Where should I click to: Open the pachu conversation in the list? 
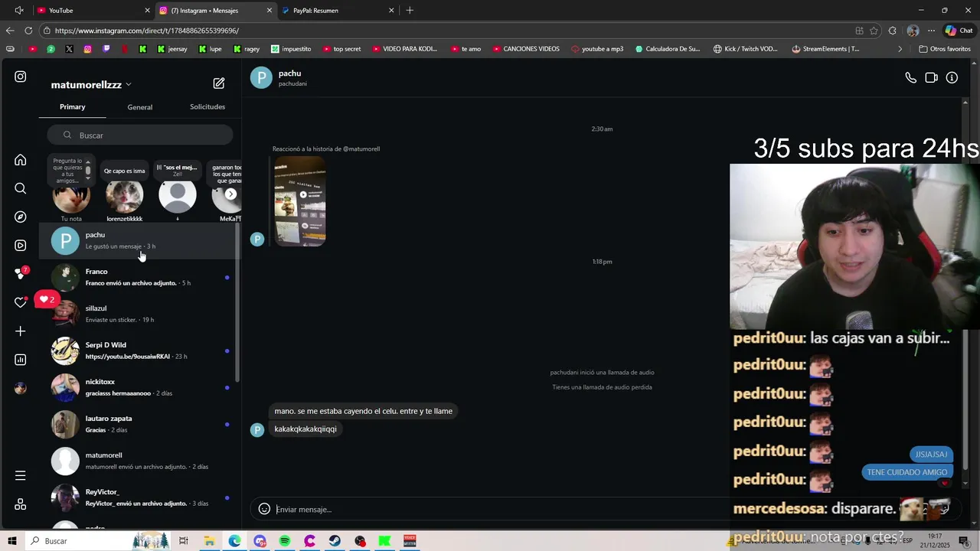139,240
